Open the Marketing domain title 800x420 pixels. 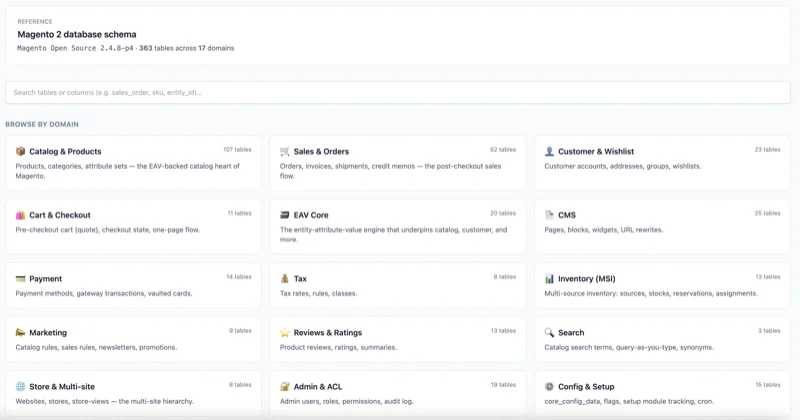pyautogui.click(x=48, y=332)
